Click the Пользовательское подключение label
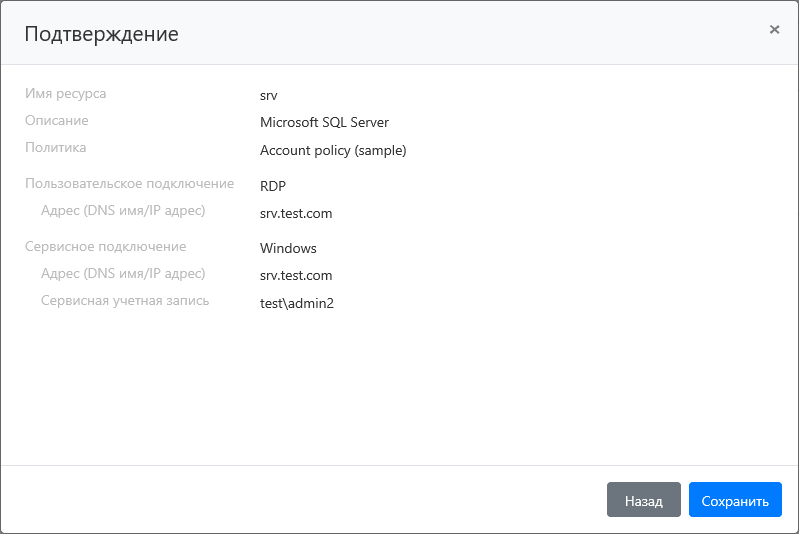Viewport: 799px width, 534px height. tap(129, 184)
